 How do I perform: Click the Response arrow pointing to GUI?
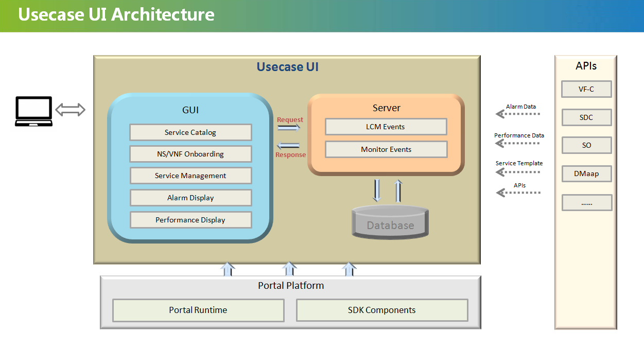pyautogui.click(x=288, y=145)
